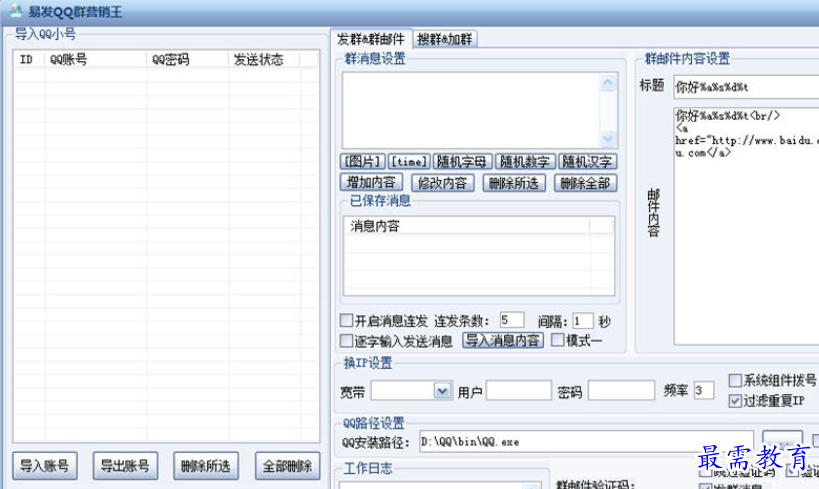Click the 修改内容 button
This screenshot has height=489, width=819.
pos(442,182)
